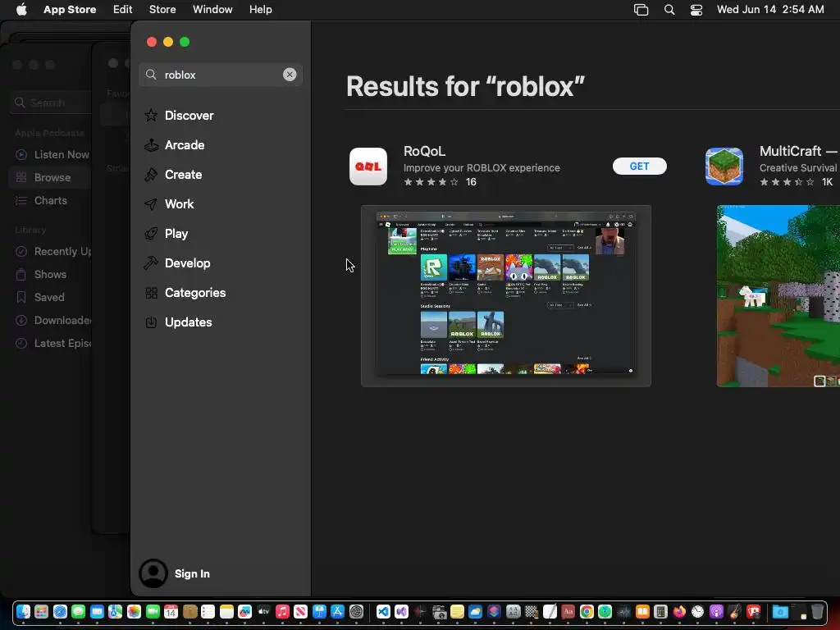Open Google Chrome from the Dock

coord(587,611)
